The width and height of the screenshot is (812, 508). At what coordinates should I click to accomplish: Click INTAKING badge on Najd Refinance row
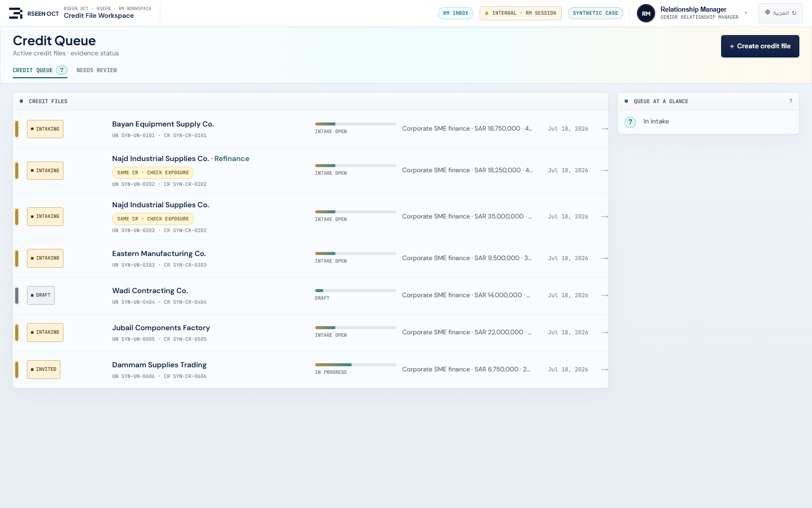point(45,171)
